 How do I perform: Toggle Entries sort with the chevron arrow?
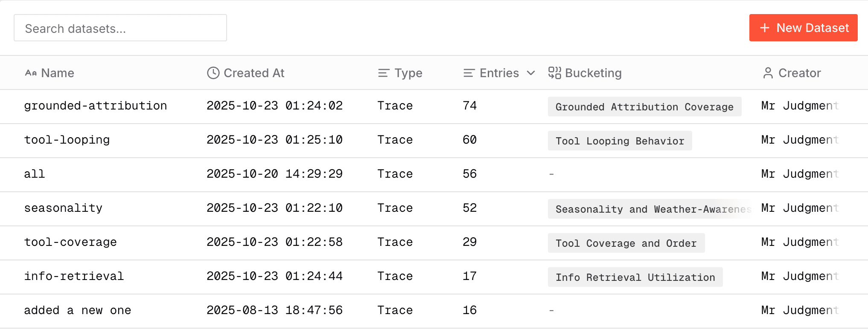coord(531,73)
